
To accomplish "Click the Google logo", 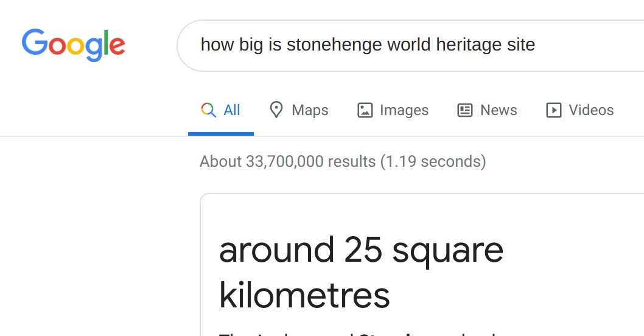I will click(x=73, y=45).
